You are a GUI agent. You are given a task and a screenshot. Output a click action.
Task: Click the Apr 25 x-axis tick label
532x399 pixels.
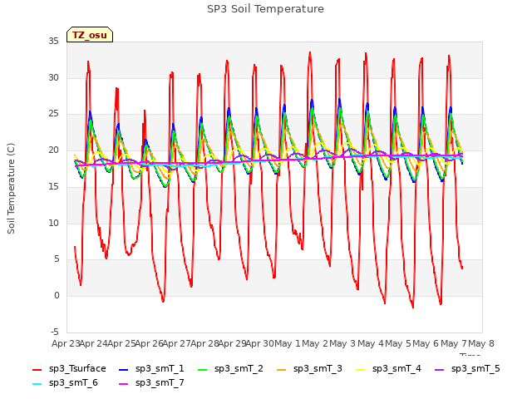coord(121,343)
